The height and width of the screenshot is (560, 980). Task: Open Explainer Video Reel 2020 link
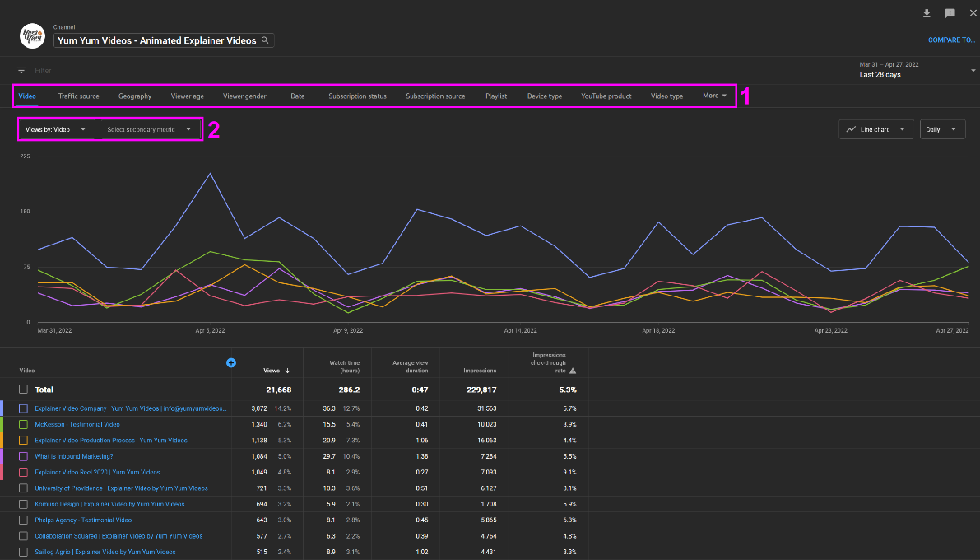click(97, 473)
